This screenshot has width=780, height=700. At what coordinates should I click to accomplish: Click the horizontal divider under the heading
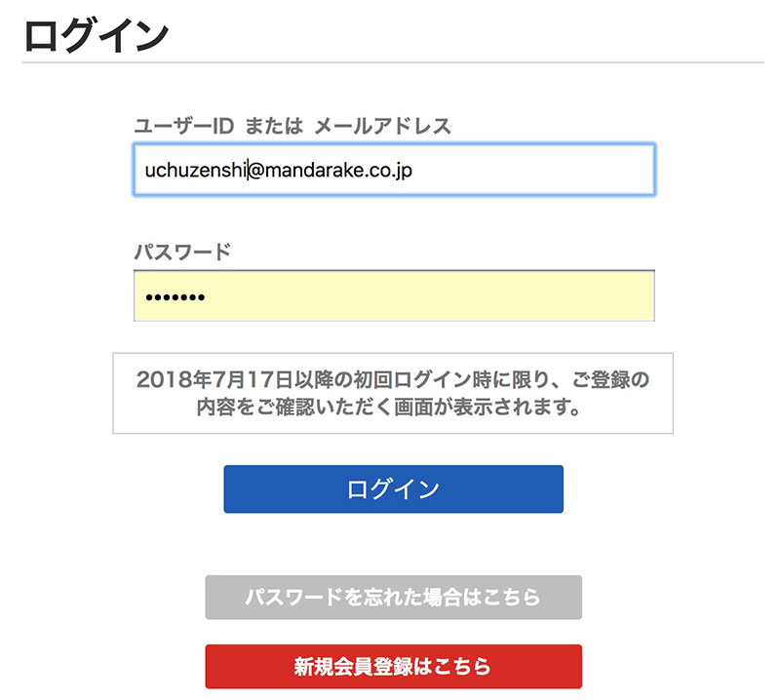390,63
